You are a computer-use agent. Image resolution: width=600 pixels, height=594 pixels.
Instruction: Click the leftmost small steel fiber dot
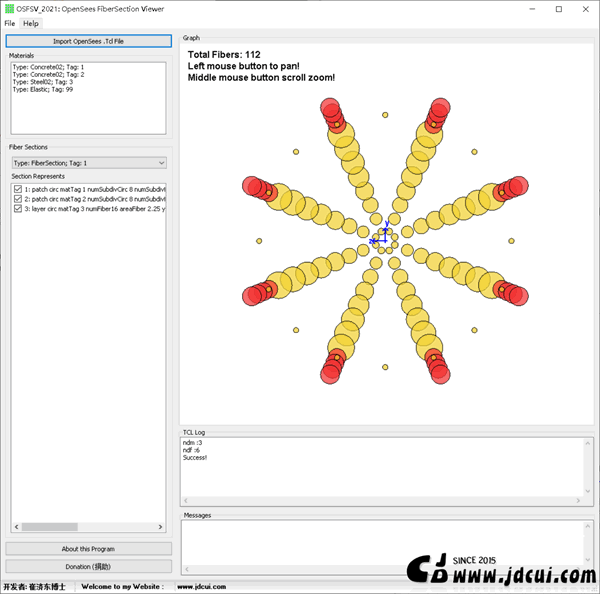pos(259,241)
